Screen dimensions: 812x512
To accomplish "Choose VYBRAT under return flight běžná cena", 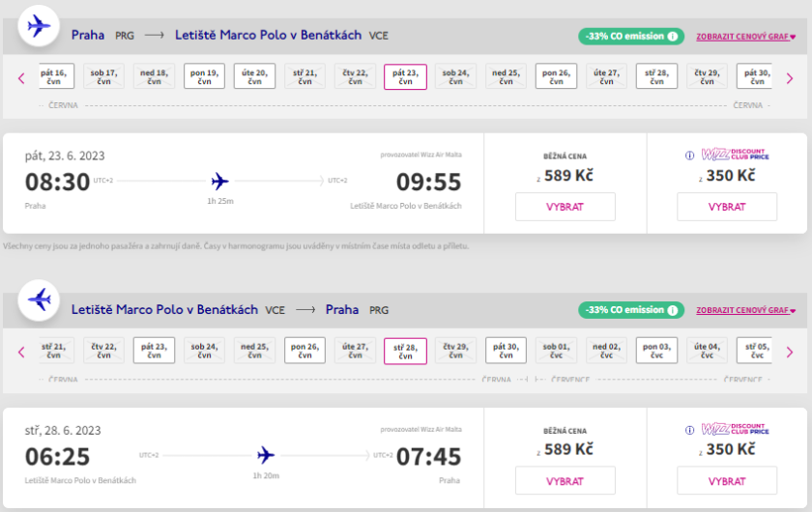I will (565, 480).
